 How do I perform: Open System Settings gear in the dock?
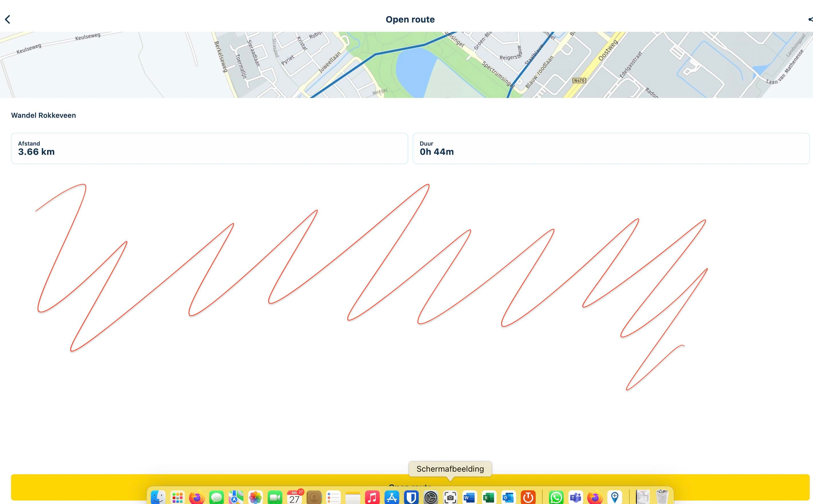coord(431,497)
